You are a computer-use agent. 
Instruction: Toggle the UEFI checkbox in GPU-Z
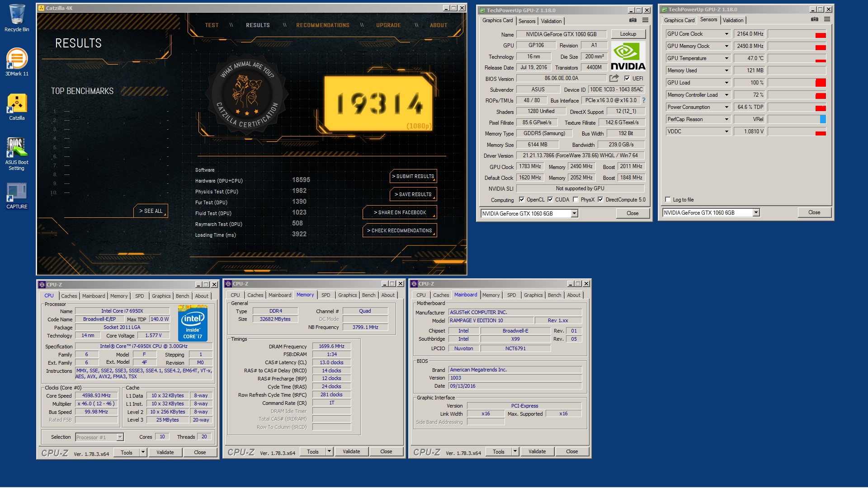(x=627, y=78)
